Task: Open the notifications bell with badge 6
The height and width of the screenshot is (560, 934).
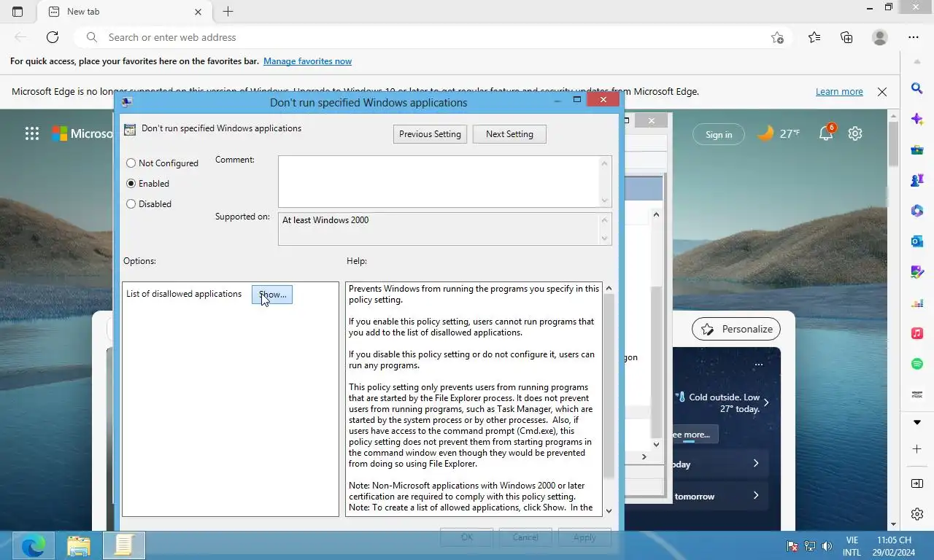Action: tap(826, 133)
